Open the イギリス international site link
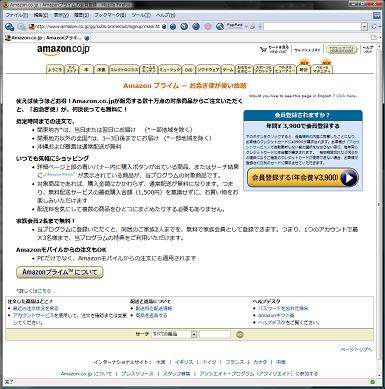The image size is (385, 389). pyautogui.click(x=184, y=362)
